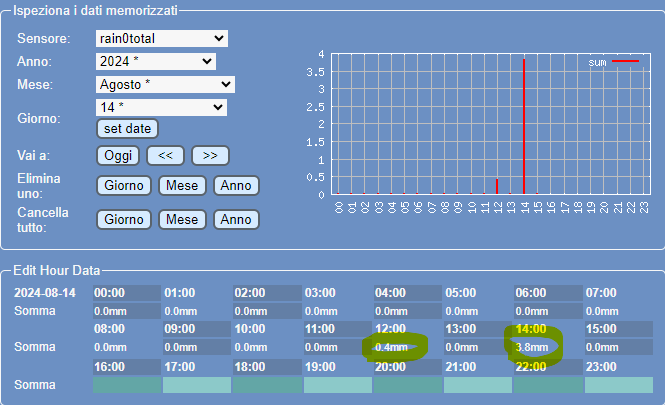
Task: Select the 04:00 hour value 0.0mm
Action: pos(408,311)
